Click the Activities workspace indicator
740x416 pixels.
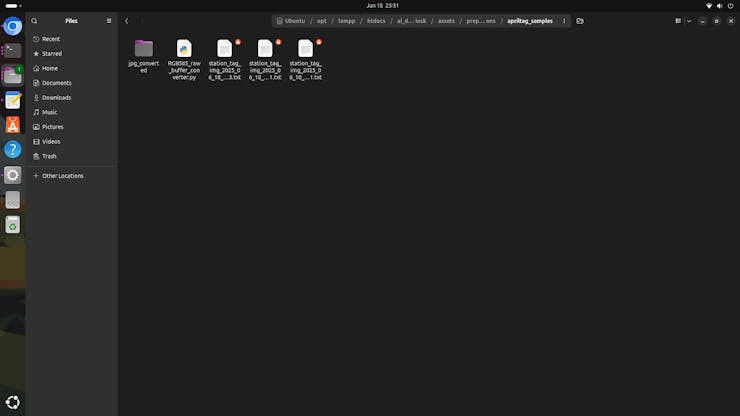[13, 6]
